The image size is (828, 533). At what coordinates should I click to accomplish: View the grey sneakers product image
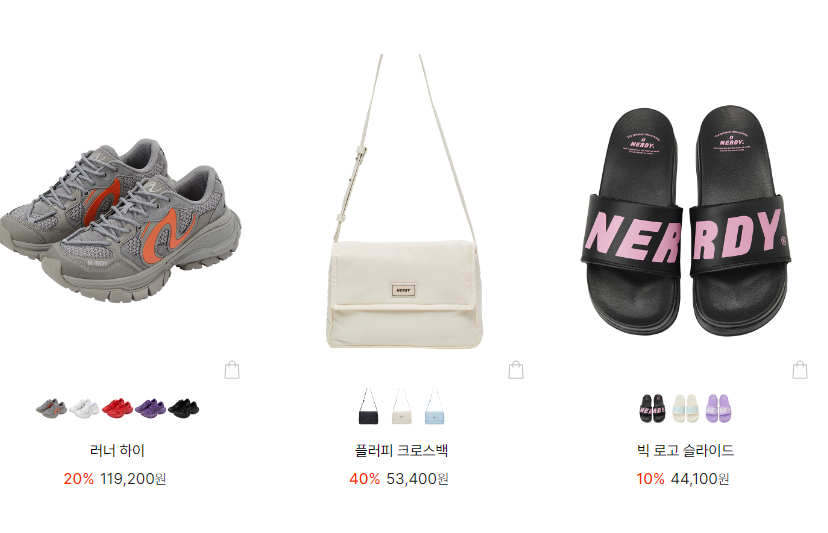120,219
